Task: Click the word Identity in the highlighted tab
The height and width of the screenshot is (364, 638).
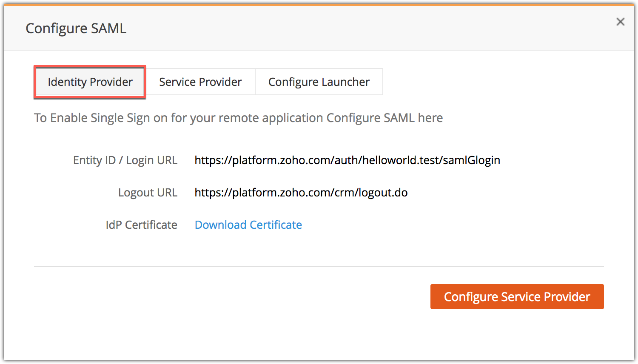Action: 67,82
